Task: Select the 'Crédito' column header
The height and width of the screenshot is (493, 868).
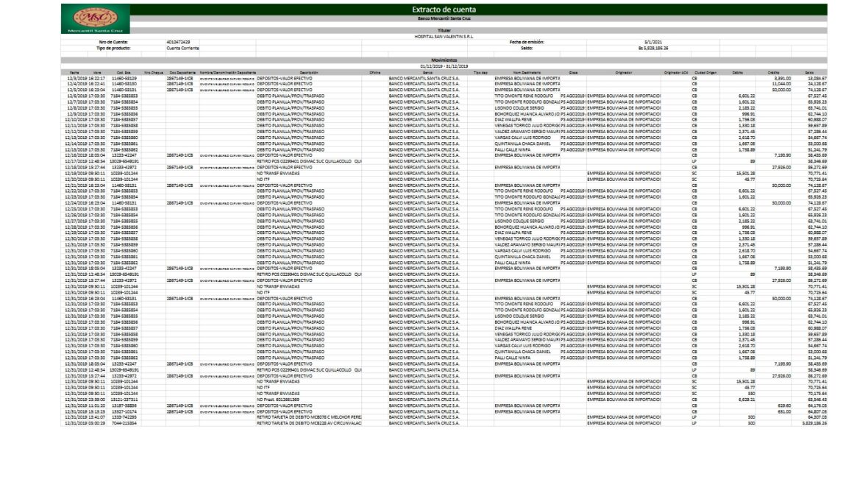Action: (x=773, y=73)
